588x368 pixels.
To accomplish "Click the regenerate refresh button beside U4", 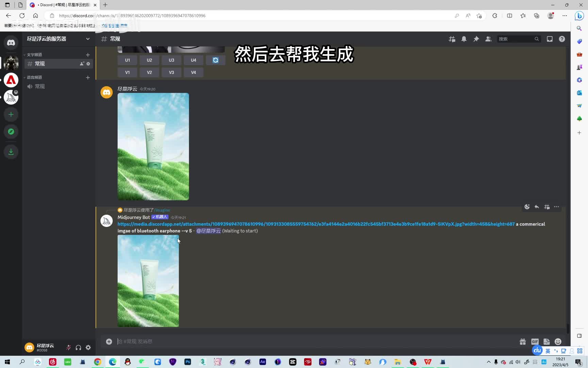I will tap(215, 60).
